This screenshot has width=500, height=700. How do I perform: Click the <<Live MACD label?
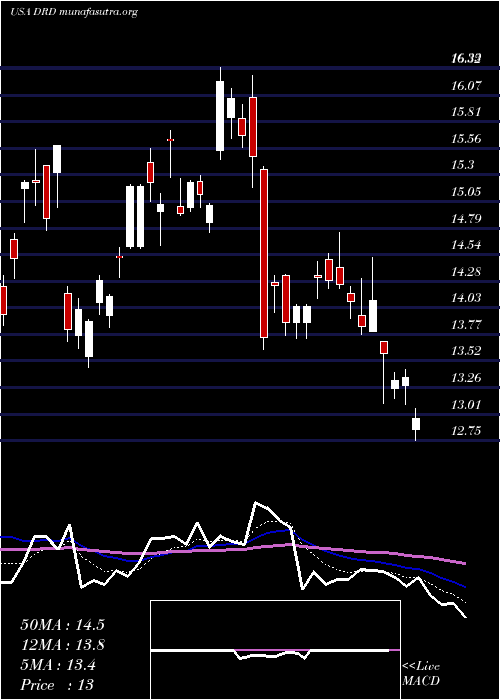point(421,674)
